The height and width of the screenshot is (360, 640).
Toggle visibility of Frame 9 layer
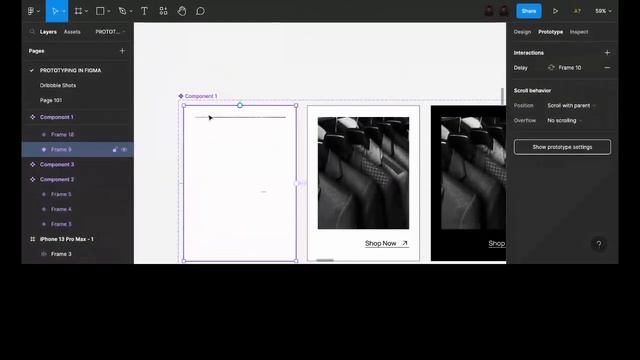coord(124,150)
